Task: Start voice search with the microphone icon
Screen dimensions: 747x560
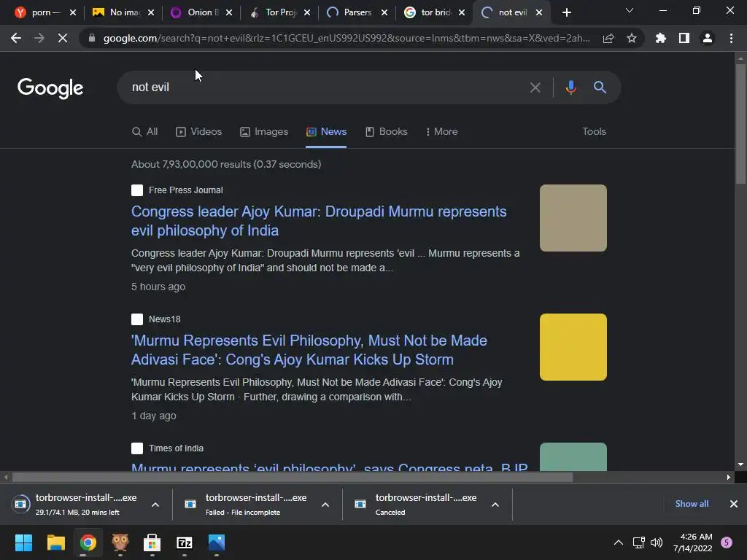Action: coord(570,87)
